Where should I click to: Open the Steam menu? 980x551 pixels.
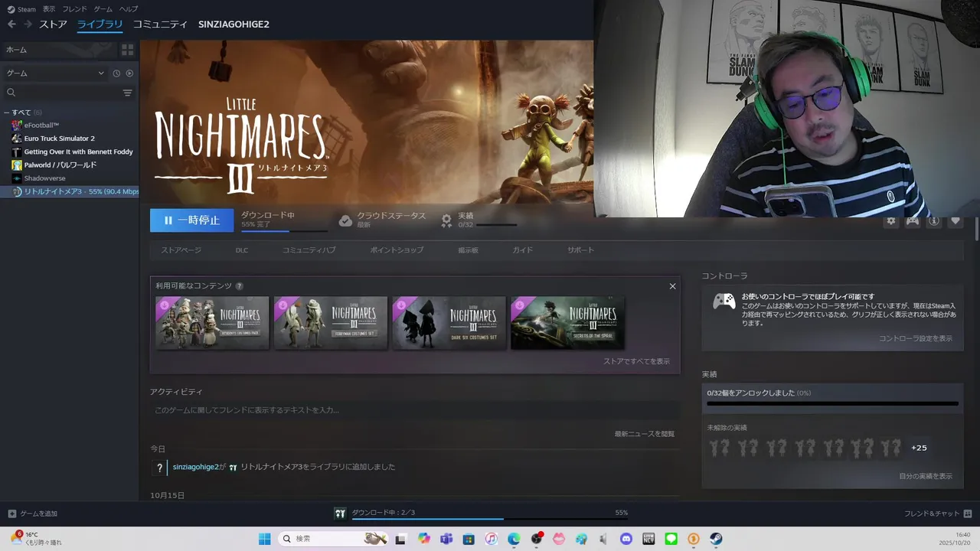(21, 9)
